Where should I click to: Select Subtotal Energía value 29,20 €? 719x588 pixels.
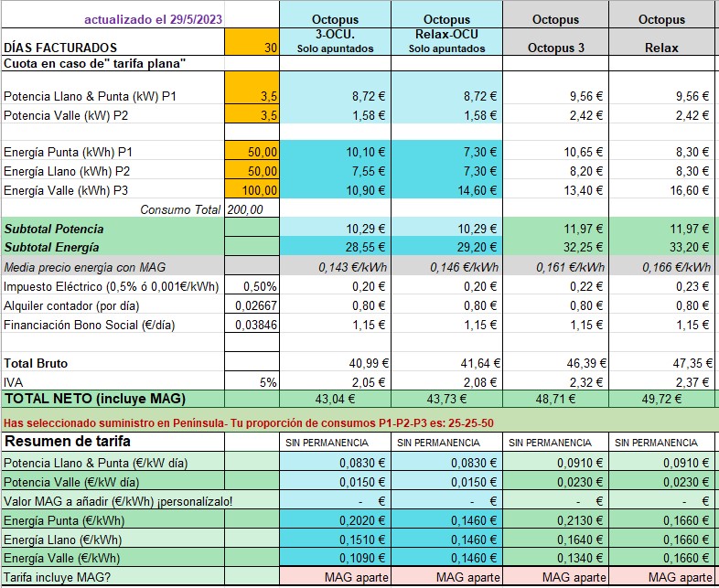pyautogui.click(x=446, y=246)
